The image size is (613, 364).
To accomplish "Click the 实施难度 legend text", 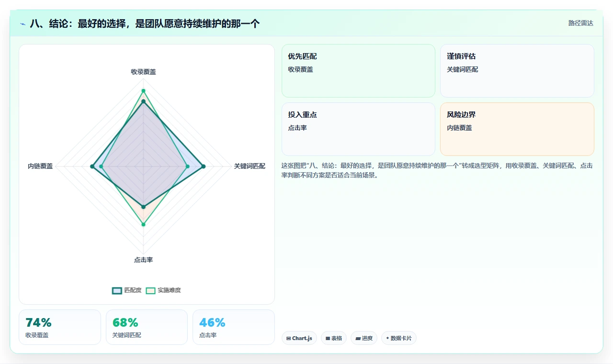I will 170,290.
